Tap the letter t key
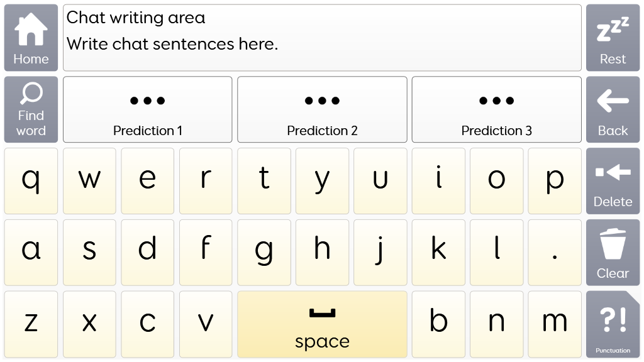The height and width of the screenshot is (362, 644). coord(264,181)
